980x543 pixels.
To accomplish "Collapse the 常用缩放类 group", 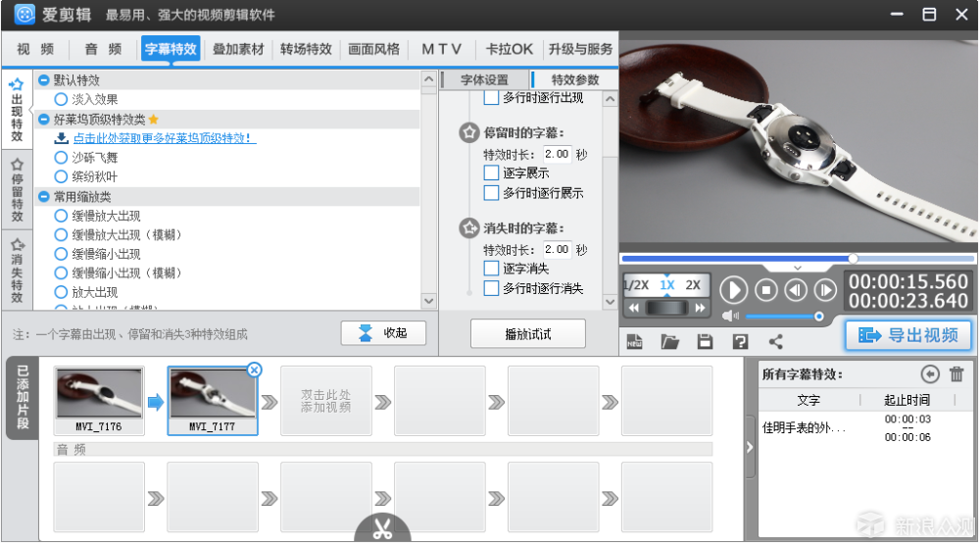I will [44, 196].
